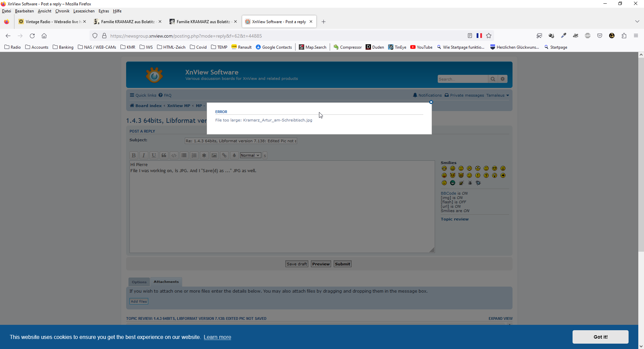Insert the arrow smiley

pos(503,176)
